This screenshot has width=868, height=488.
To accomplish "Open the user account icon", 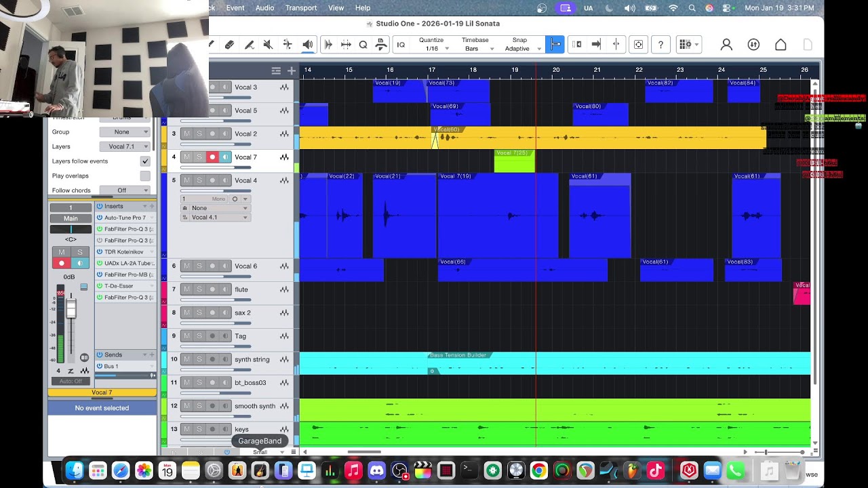I will tap(726, 45).
